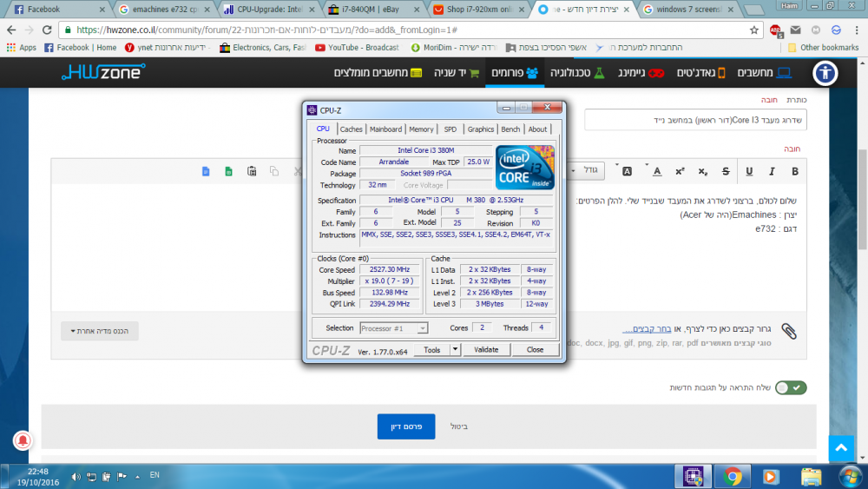Open 'הכנס מדיה אחרת' dropdown
This screenshot has width=868, height=489.
coord(100,331)
